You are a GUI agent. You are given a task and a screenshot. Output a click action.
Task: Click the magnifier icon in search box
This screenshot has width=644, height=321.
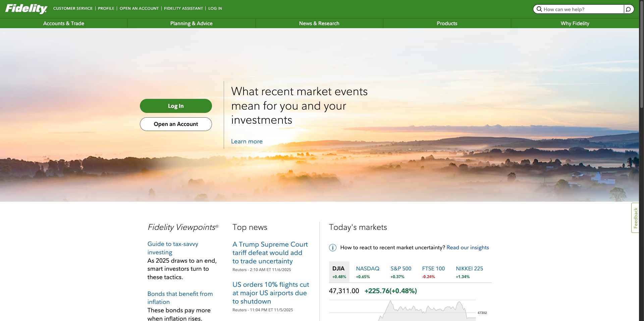point(539,9)
